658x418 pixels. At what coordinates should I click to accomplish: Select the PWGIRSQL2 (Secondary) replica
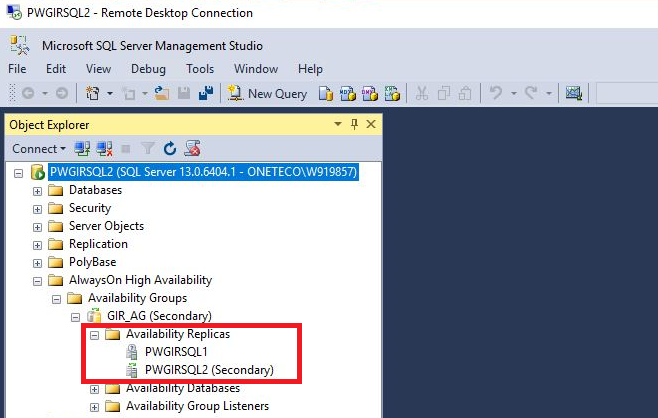point(209,370)
